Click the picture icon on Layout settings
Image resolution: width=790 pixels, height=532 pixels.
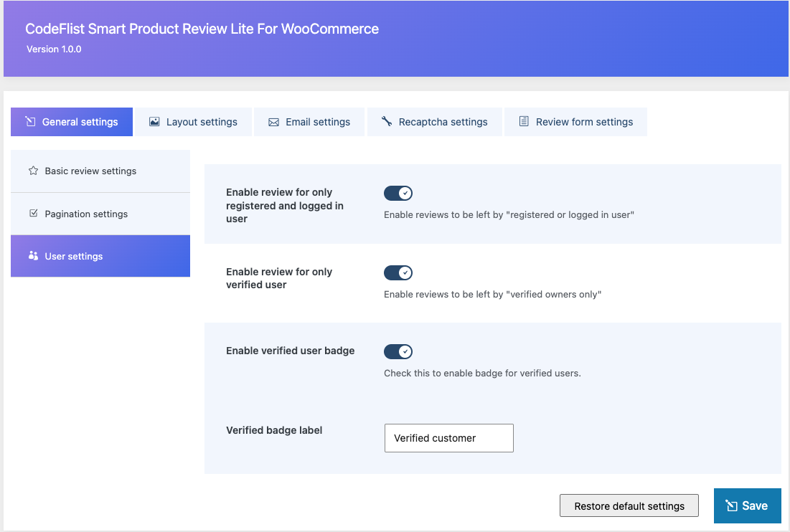tap(154, 122)
